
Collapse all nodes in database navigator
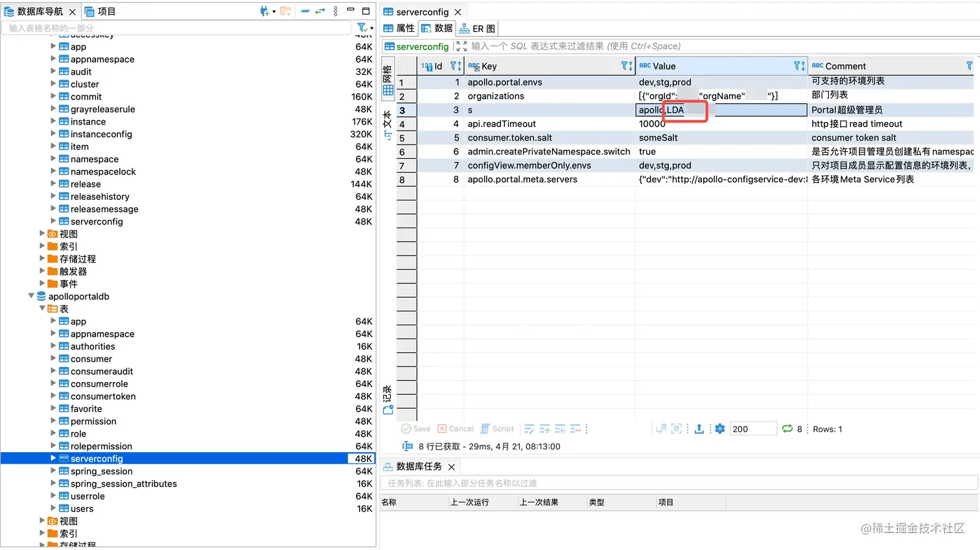[x=305, y=11]
